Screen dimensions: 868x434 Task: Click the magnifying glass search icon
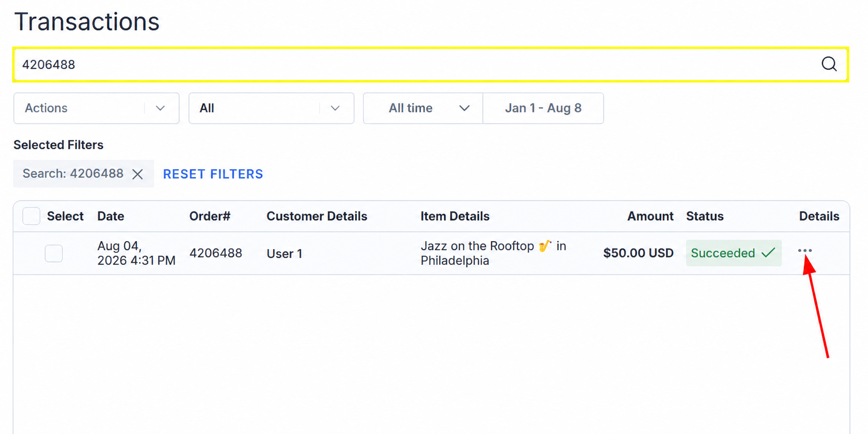point(829,64)
